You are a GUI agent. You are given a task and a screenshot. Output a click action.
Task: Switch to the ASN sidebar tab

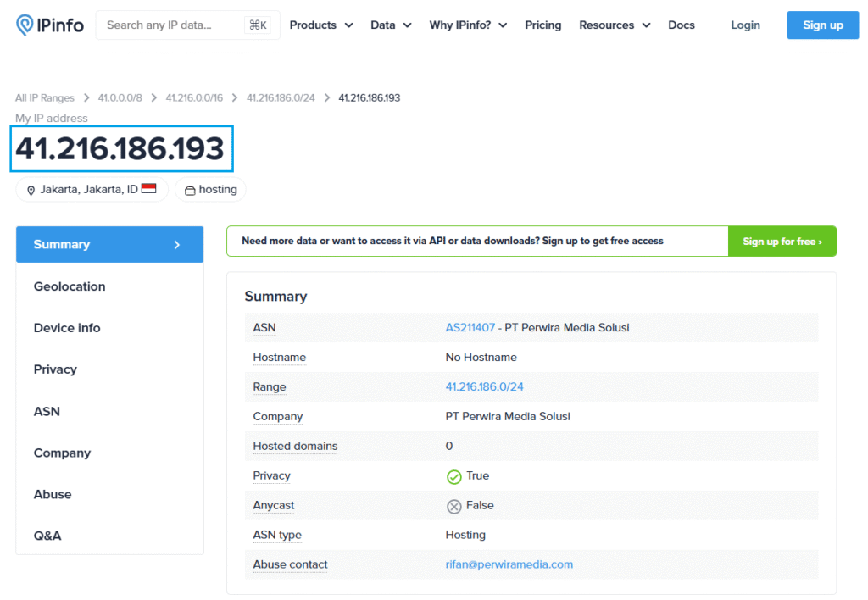[109, 411]
